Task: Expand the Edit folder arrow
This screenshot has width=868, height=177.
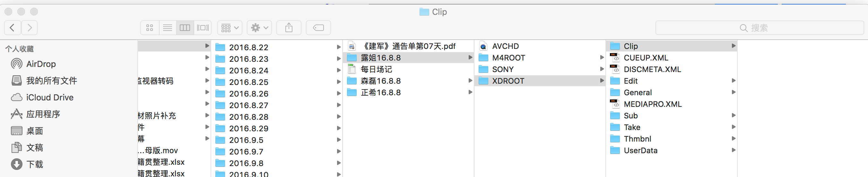Action: tap(733, 81)
